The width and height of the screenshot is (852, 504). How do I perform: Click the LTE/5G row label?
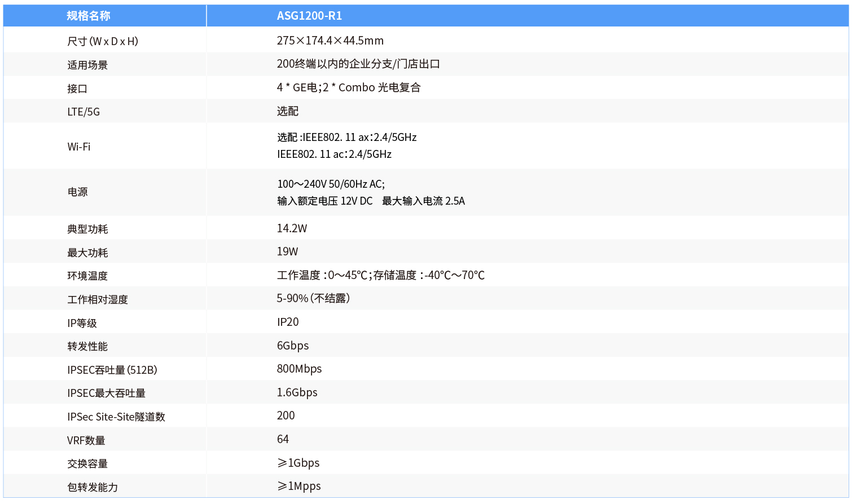82,111
